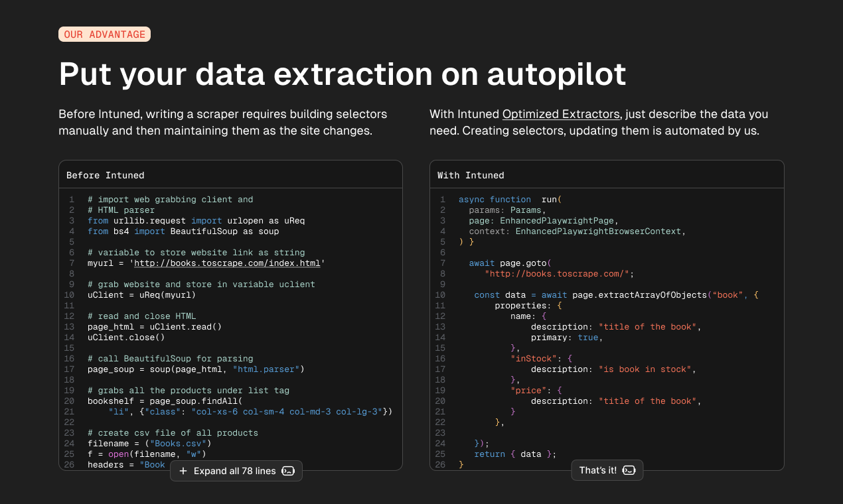Expand all 78 lines button
The height and width of the screenshot is (504, 843).
pos(236,471)
